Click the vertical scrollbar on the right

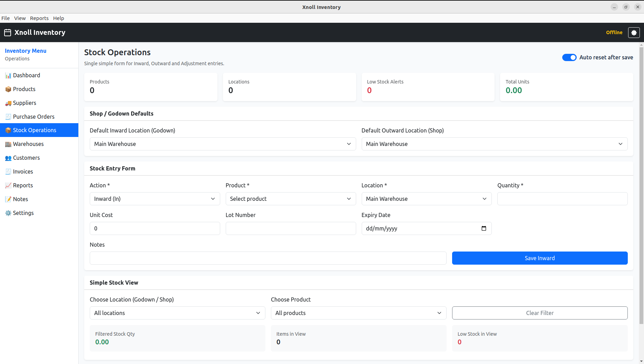click(641, 186)
